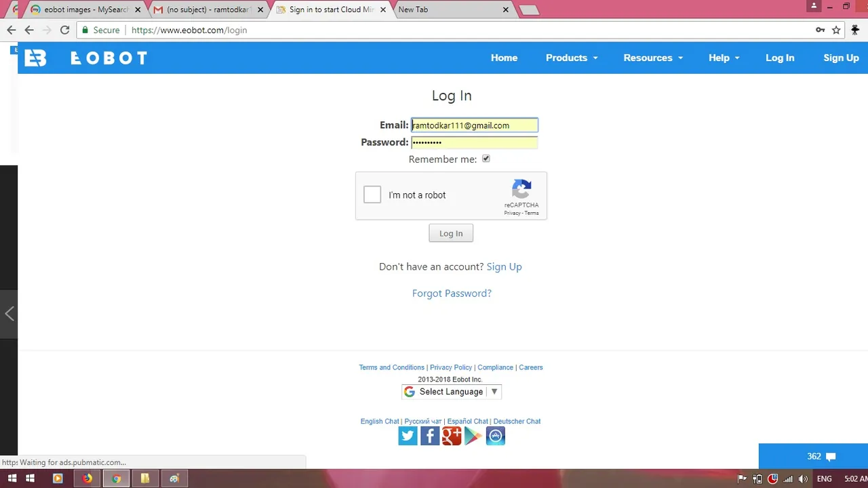The width and height of the screenshot is (868, 488).
Task: Click the Email input field
Action: coord(475,125)
